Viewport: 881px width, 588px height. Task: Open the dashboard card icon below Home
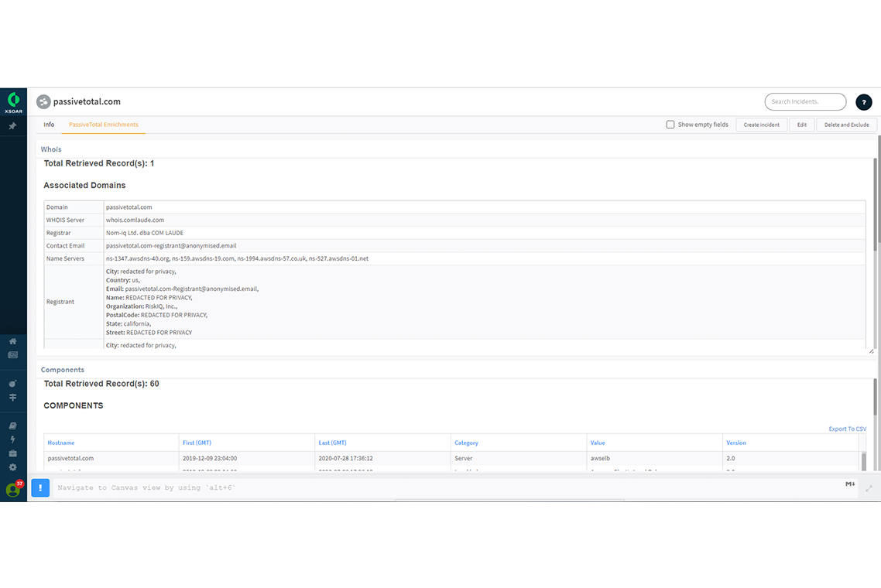13,355
